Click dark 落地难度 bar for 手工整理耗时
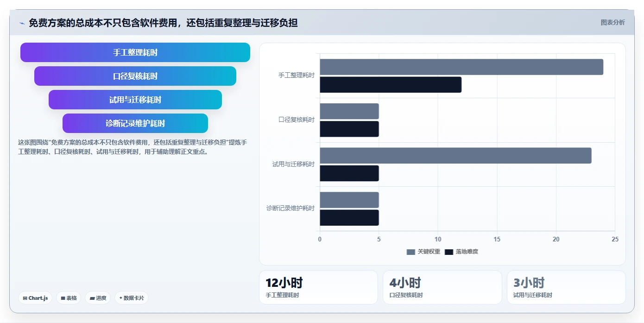 click(391, 85)
